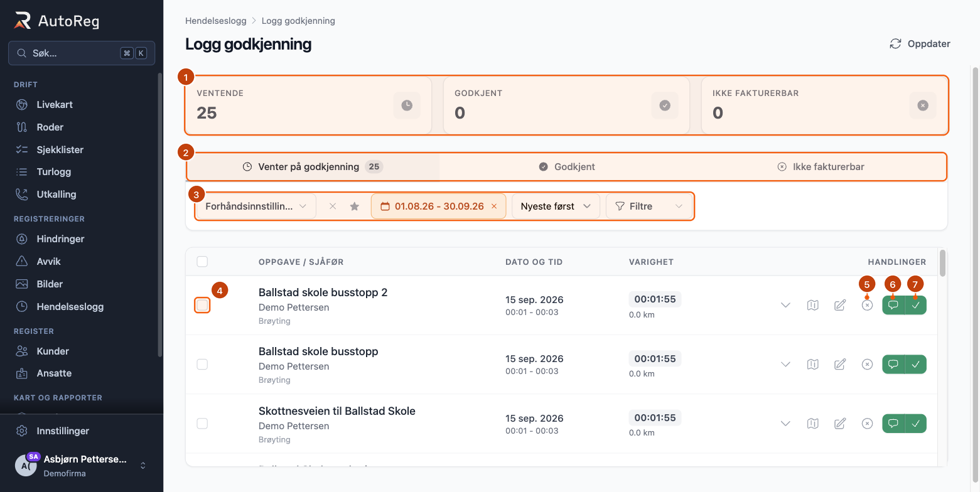Viewport: 980px width, 492px height.
Task: Select checkbox for Skottnesveien til Ballstad Skole
Action: point(202,424)
